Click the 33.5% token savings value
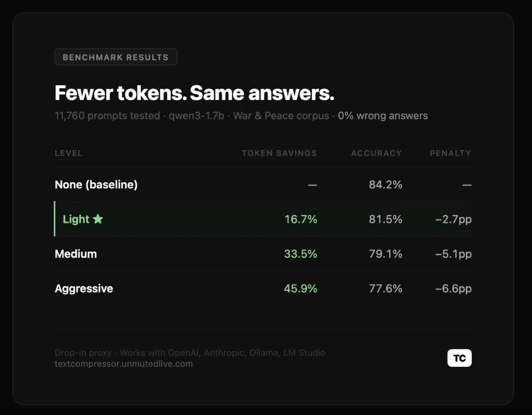This screenshot has width=532, height=415. tap(301, 253)
